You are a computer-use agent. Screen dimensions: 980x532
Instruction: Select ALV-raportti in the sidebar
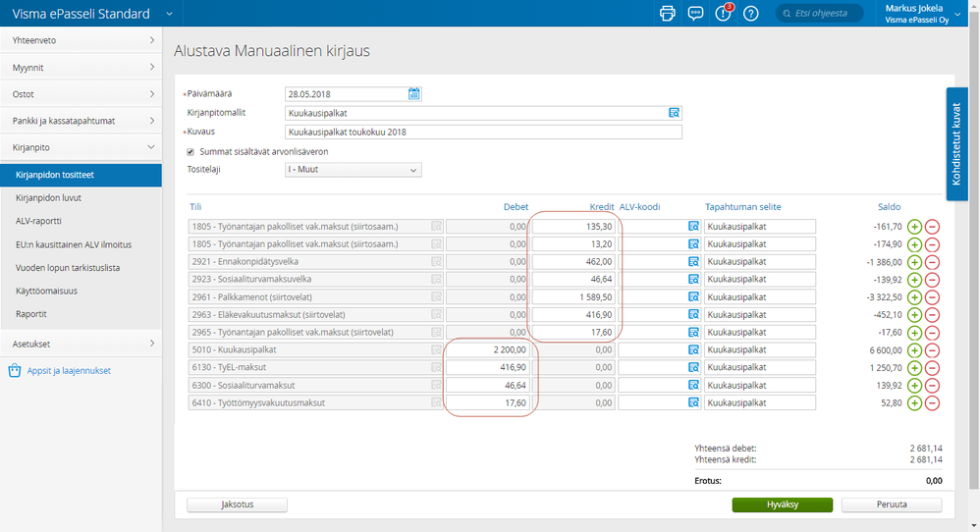38,221
